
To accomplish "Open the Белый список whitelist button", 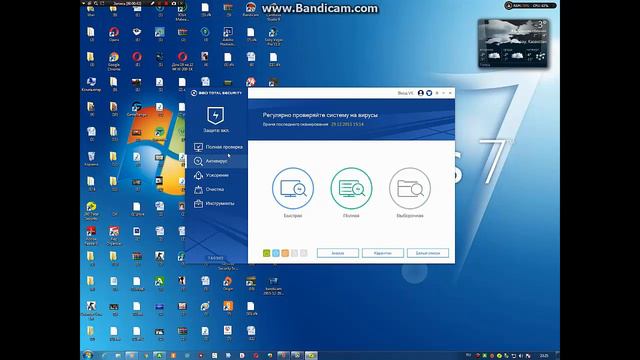I will coord(428,253).
